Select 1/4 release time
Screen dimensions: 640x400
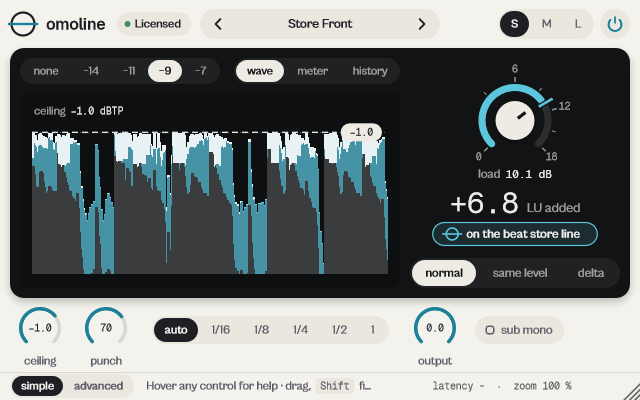point(300,330)
